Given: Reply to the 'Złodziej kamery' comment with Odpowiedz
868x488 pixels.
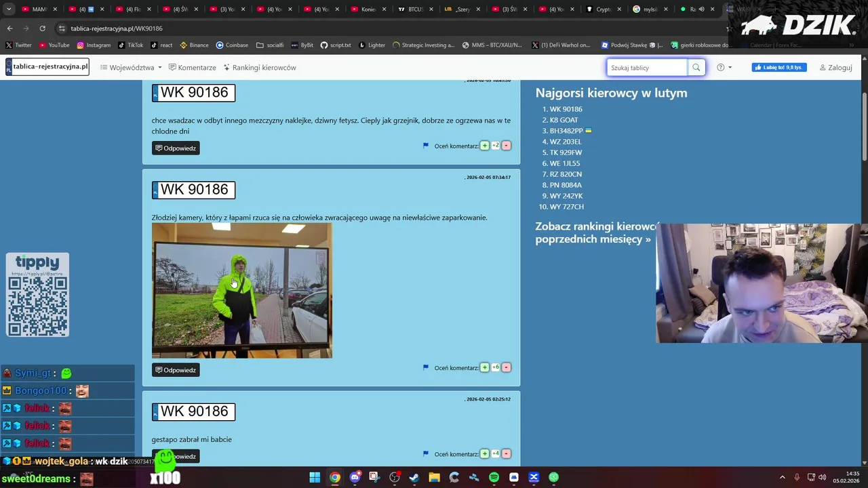Looking at the screenshot, I should point(176,370).
